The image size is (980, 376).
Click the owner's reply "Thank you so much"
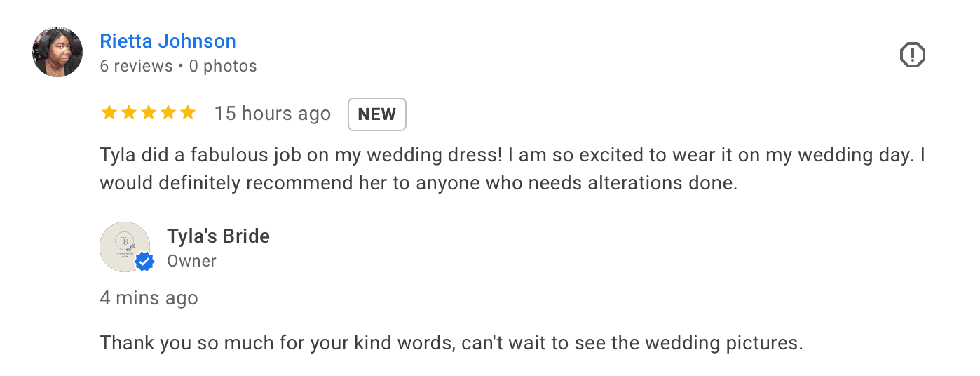click(x=451, y=343)
